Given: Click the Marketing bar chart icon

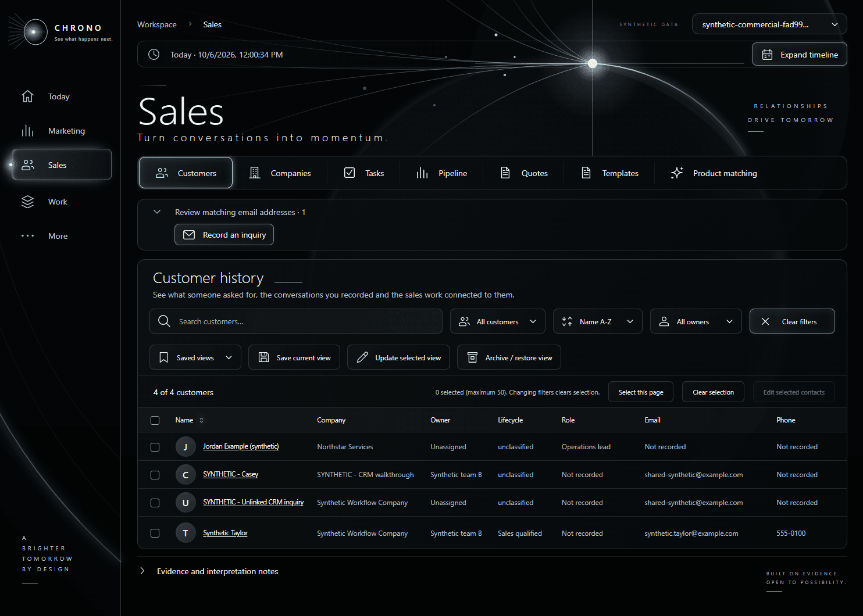Looking at the screenshot, I should click(27, 131).
